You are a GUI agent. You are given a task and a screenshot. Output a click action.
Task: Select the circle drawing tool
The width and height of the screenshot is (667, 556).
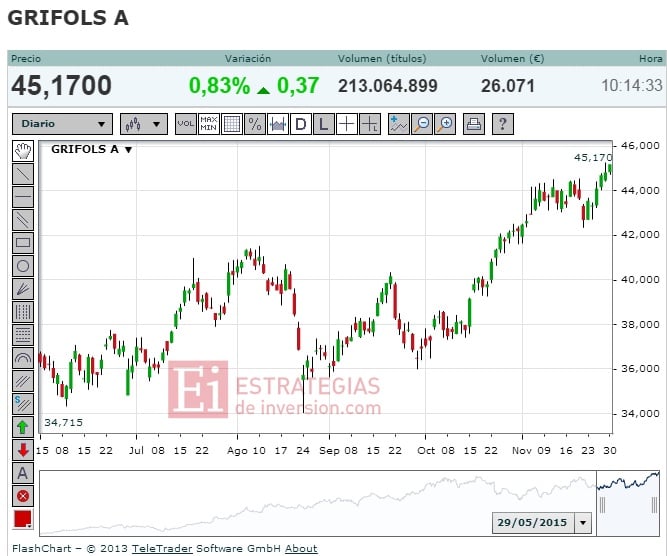click(x=23, y=265)
